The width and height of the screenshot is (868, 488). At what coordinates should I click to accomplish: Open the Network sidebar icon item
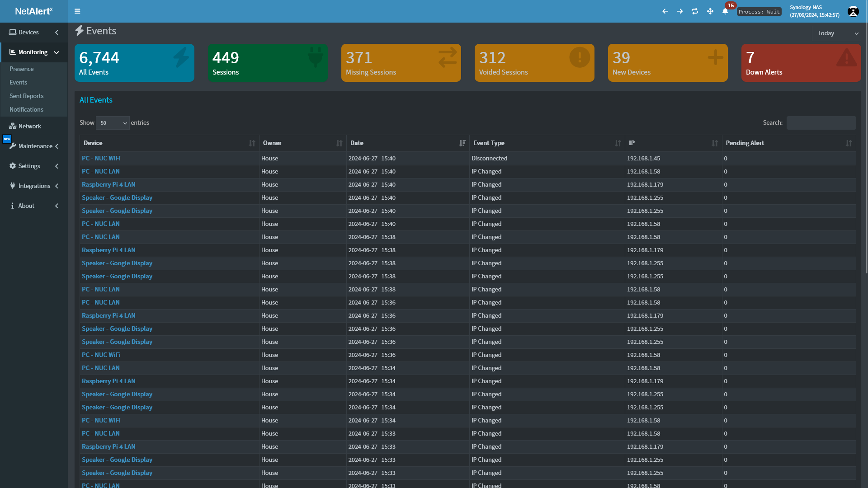(25, 126)
